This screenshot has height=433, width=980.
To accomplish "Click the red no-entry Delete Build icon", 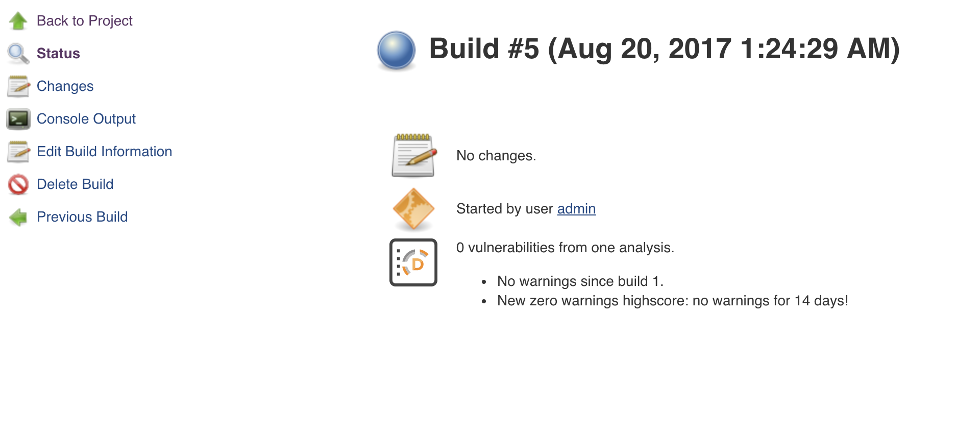I will coord(18,184).
